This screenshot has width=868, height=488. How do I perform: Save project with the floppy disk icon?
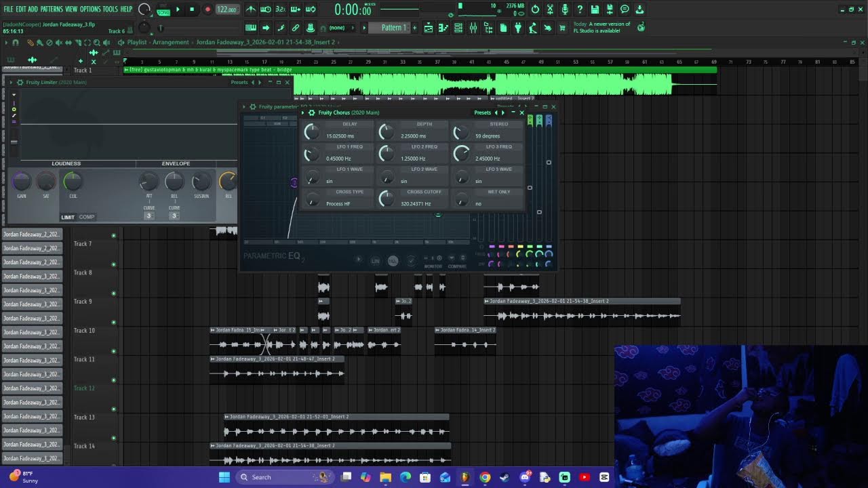tap(595, 9)
